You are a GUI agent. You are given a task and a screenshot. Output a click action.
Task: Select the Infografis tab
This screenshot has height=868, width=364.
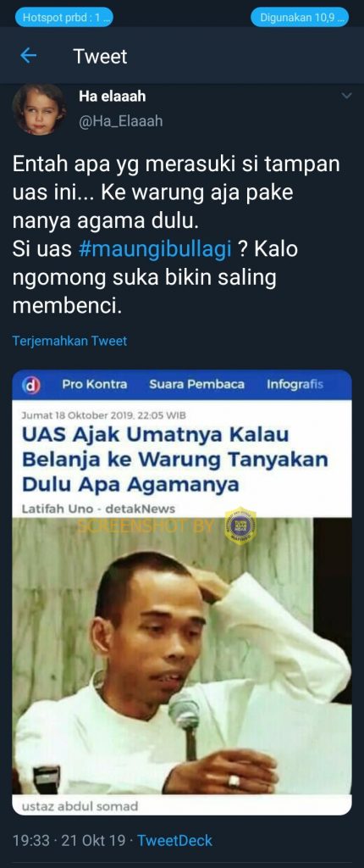pyautogui.click(x=295, y=384)
